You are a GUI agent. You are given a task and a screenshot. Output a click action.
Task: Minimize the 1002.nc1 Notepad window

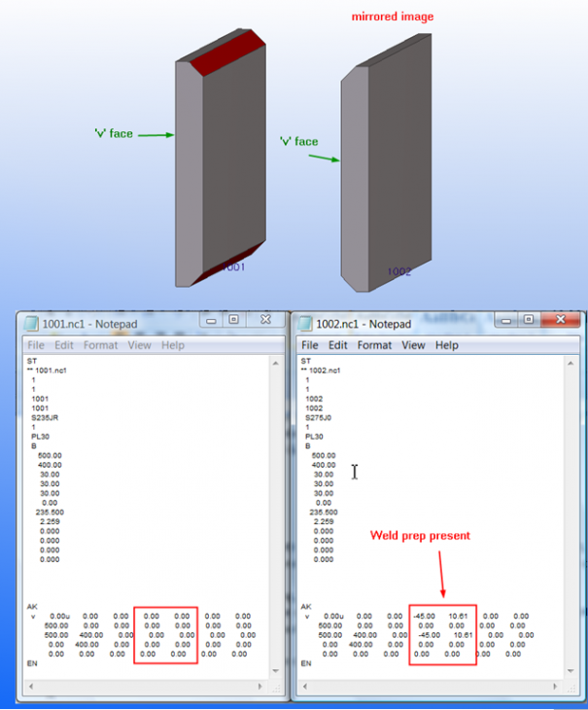[x=506, y=320]
